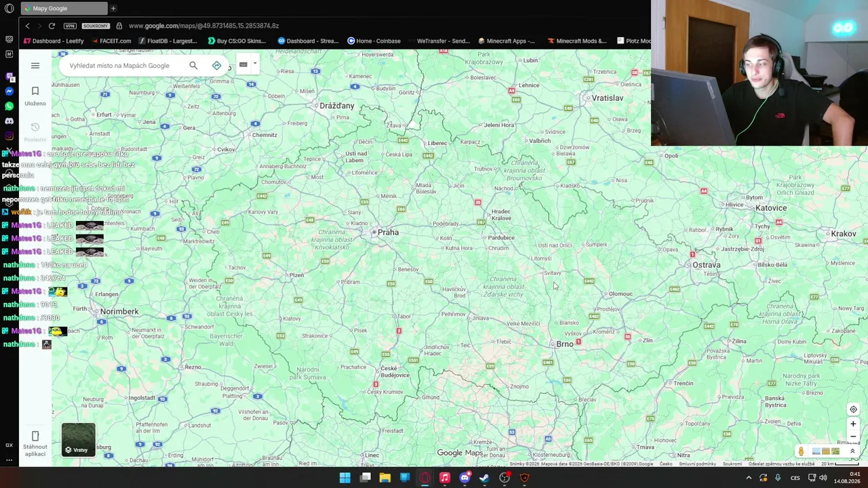Toggle the VPN badge in address bar
Image resolution: width=868 pixels, height=488 pixels.
point(70,26)
